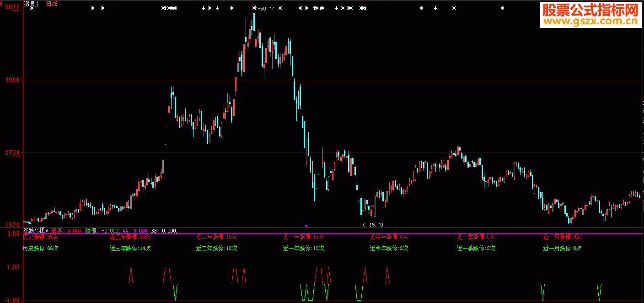644x303 pixels.
Task: Select the 涨跌停图A indicator name
Action: pyautogui.click(x=36, y=231)
